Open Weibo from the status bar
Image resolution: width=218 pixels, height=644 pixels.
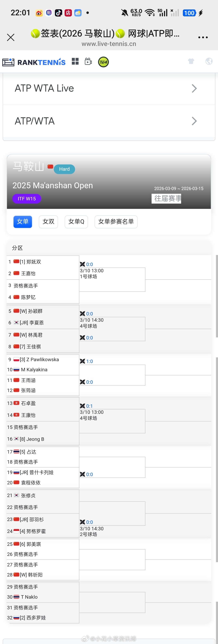click(x=39, y=13)
